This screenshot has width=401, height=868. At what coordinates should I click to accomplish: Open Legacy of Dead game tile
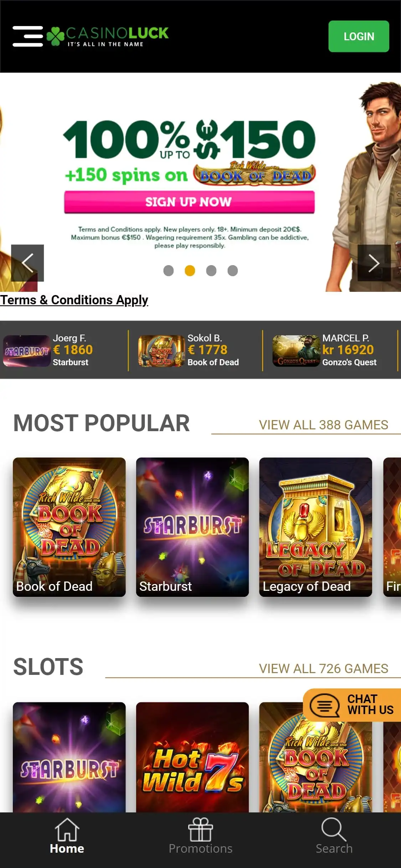click(x=315, y=527)
